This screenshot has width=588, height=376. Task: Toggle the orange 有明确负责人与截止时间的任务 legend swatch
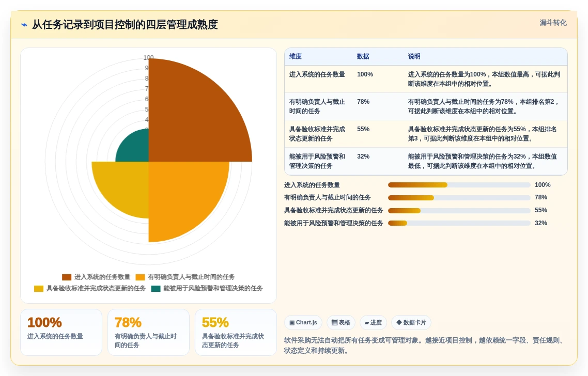coord(140,277)
